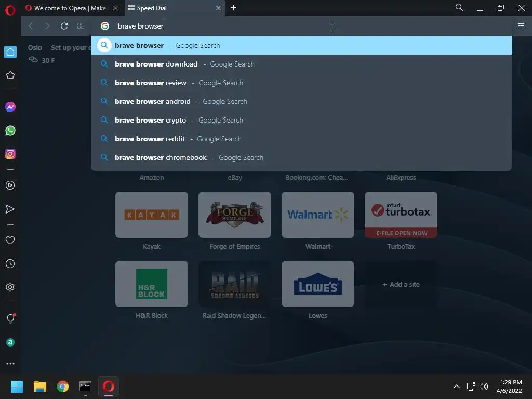Pick the 'brave browser android' suggestion
This screenshot has height=399, width=532.
point(301,101)
